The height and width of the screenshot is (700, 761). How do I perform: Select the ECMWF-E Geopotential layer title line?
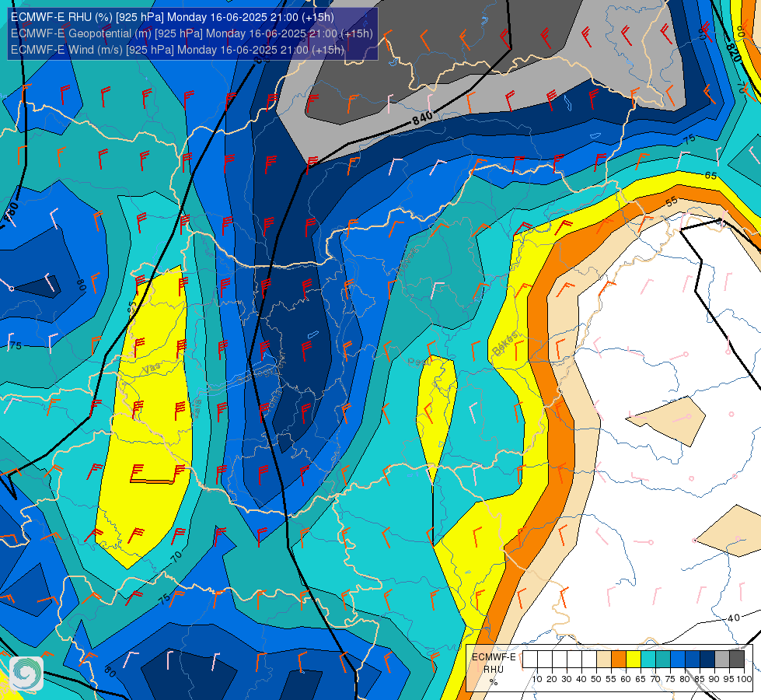(x=192, y=33)
